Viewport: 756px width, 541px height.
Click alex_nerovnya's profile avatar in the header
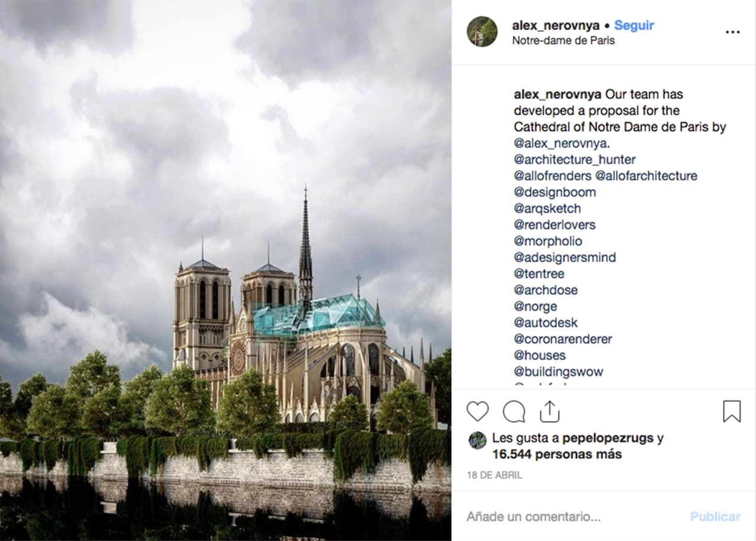tap(482, 32)
